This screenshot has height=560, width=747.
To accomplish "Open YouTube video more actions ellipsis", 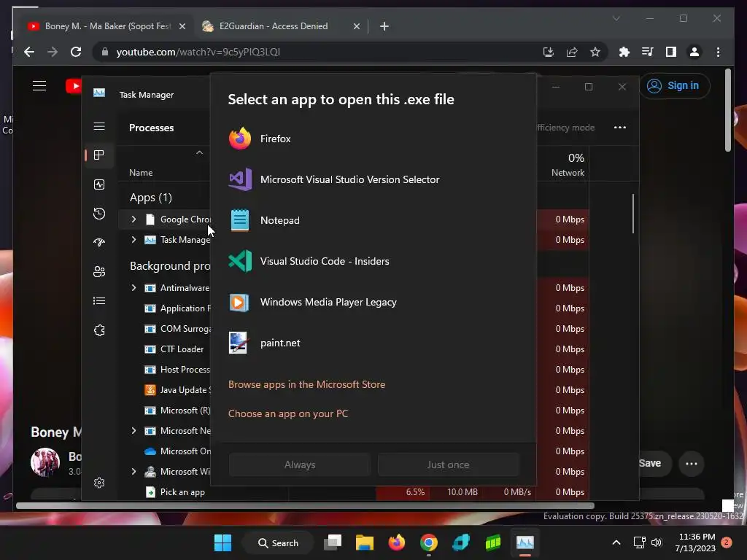I will pos(692,463).
